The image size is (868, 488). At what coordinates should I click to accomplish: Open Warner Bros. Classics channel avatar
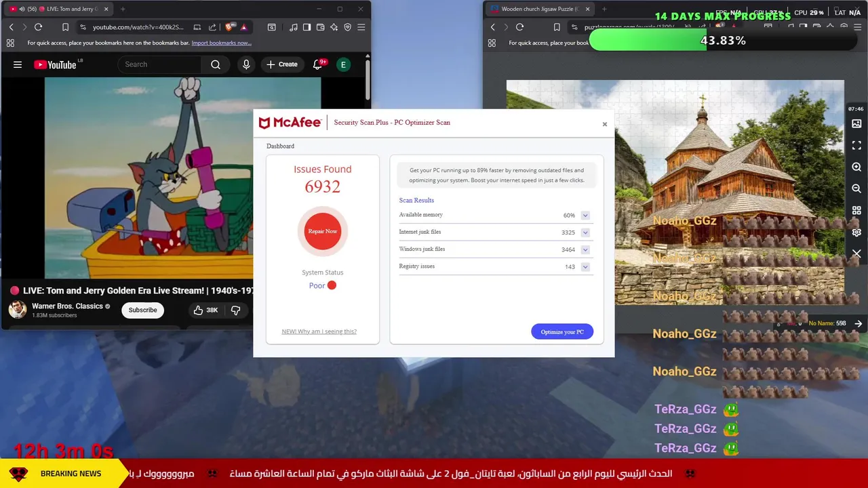[x=18, y=310]
